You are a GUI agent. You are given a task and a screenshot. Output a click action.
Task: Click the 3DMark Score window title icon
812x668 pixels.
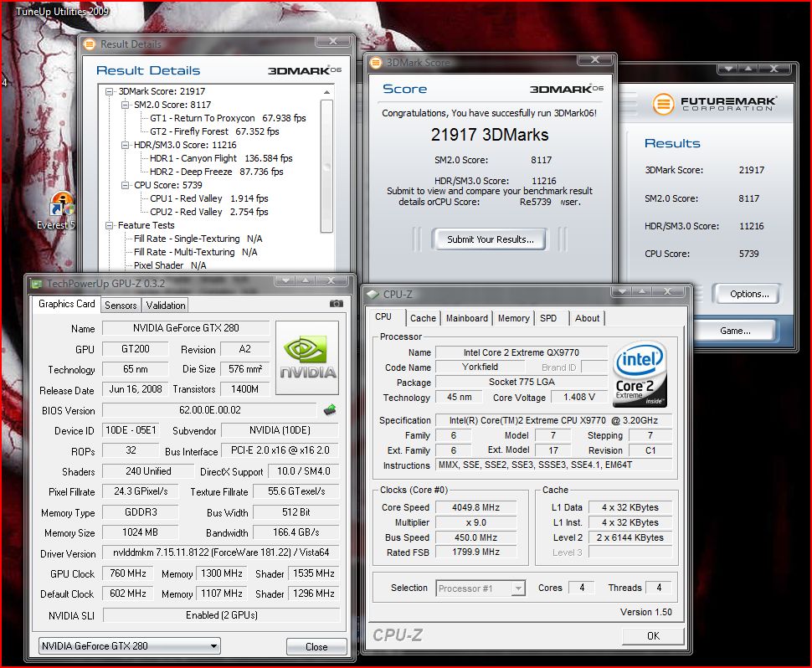click(376, 63)
